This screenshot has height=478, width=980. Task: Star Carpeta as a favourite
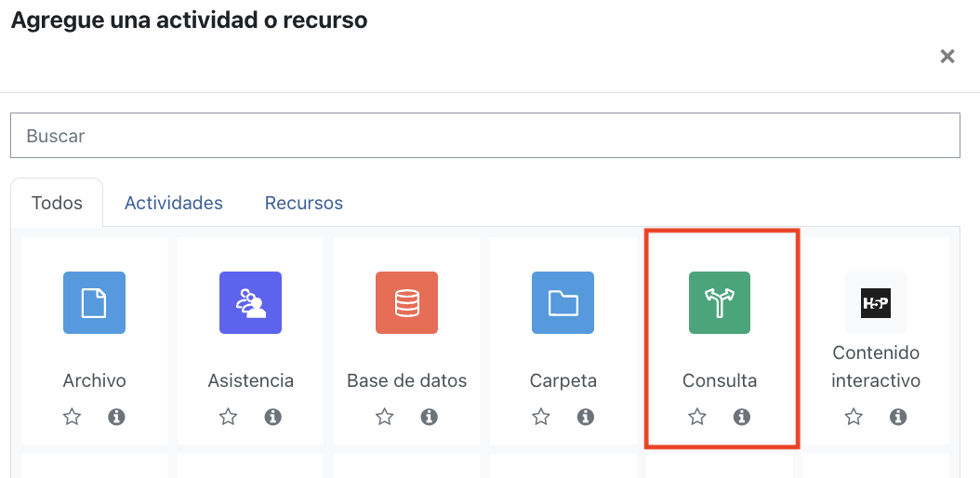541,417
